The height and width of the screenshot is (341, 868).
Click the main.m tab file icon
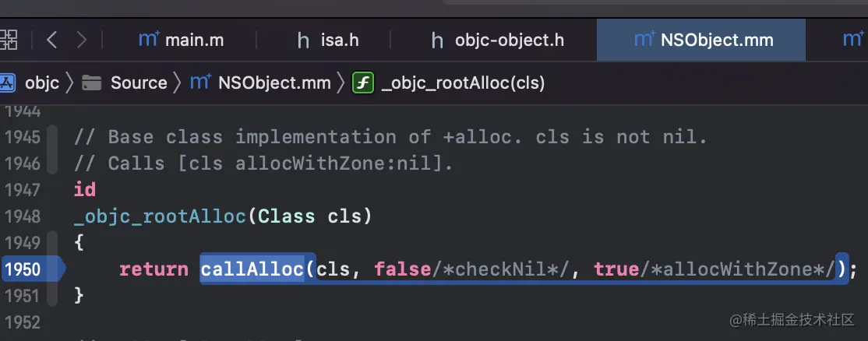click(x=149, y=39)
